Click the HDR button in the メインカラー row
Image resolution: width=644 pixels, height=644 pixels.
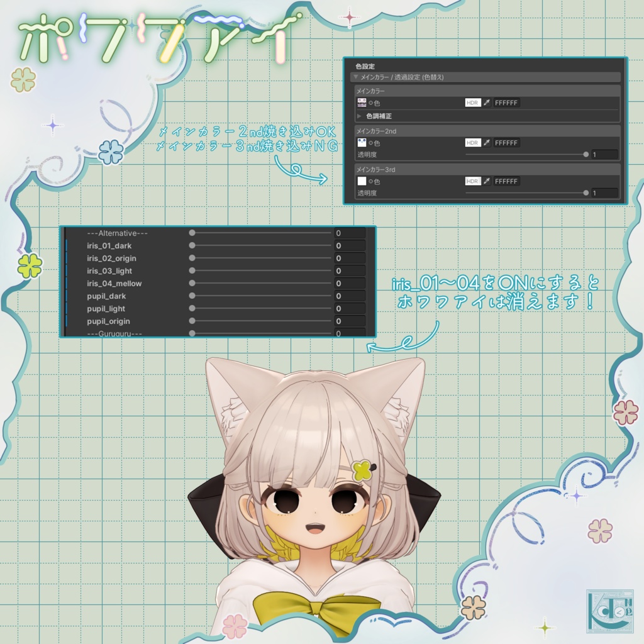point(473,103)
